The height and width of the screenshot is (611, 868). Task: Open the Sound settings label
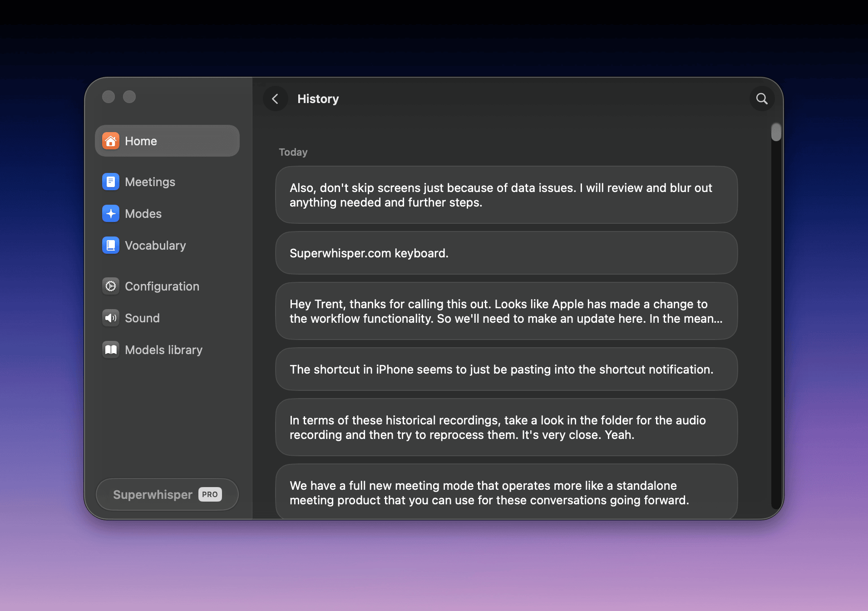coord(142,318)
